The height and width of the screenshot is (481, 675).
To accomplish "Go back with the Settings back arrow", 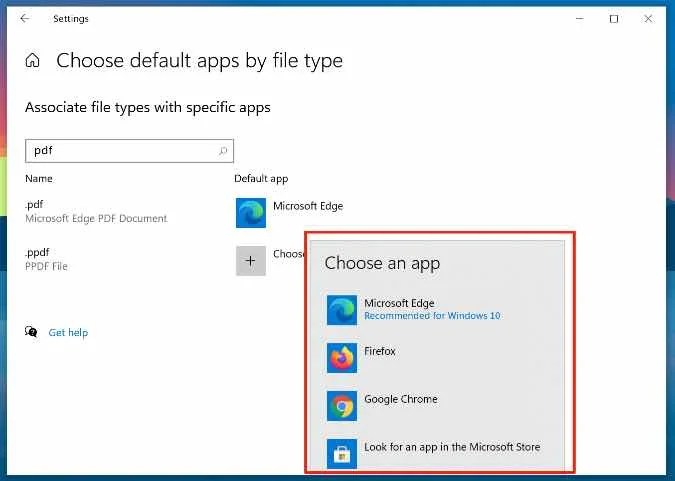I will 25,19.
